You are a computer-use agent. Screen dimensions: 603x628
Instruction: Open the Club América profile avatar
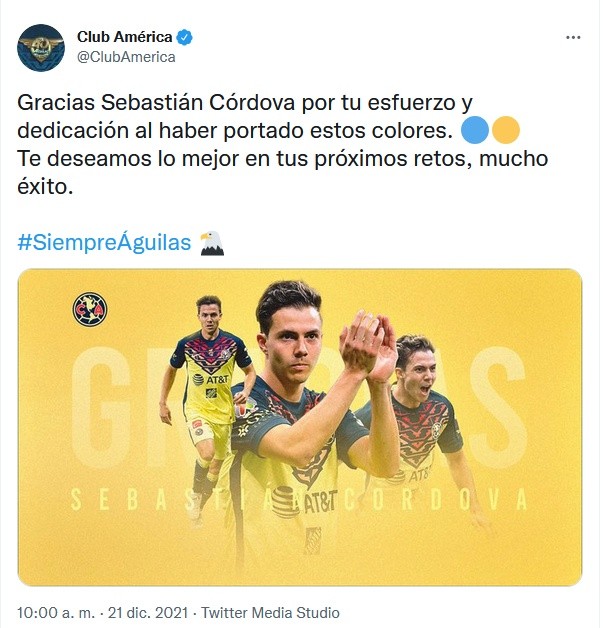[40, 48]
